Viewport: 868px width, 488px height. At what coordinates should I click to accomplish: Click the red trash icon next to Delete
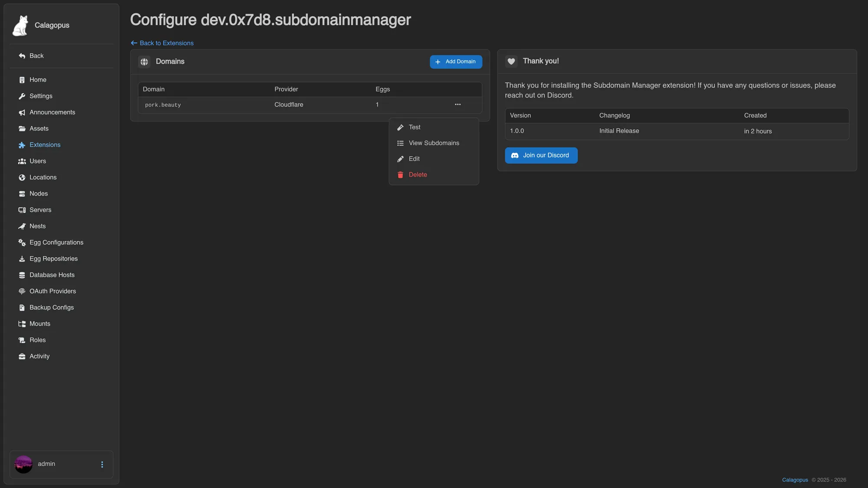click(x=400, y=175)
